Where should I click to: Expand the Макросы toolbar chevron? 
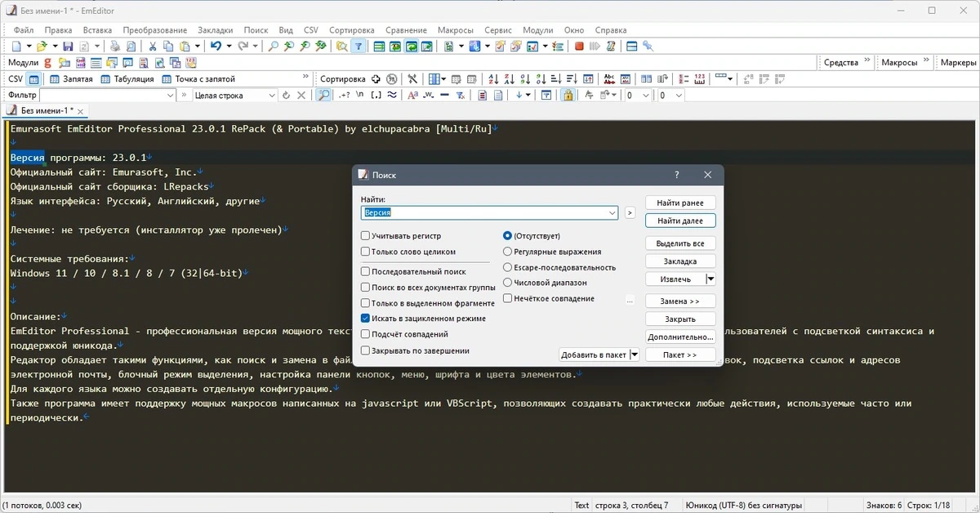coord(926,61)
